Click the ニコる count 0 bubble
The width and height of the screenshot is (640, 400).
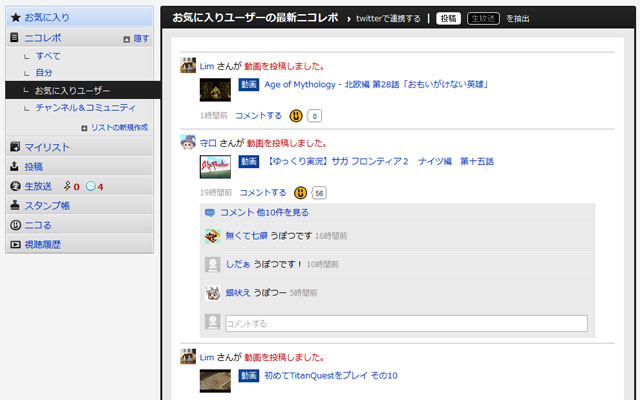pyautogui.click(x=314, y=116)
